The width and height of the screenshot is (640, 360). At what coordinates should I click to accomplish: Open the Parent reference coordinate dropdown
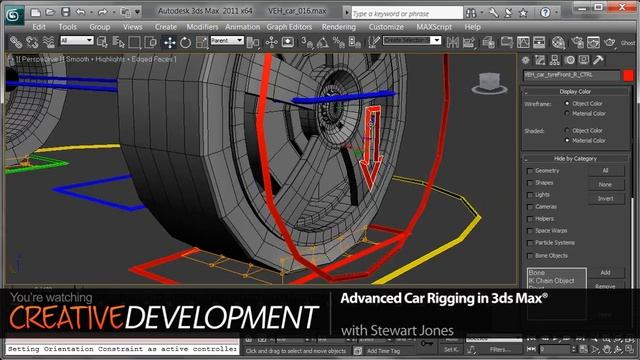[227, 40]
